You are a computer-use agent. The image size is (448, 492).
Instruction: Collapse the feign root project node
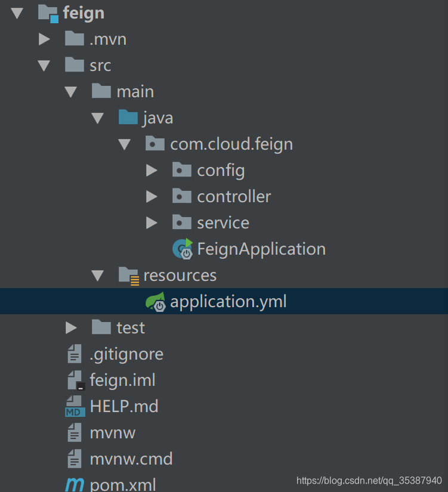(x=17, y=12)
